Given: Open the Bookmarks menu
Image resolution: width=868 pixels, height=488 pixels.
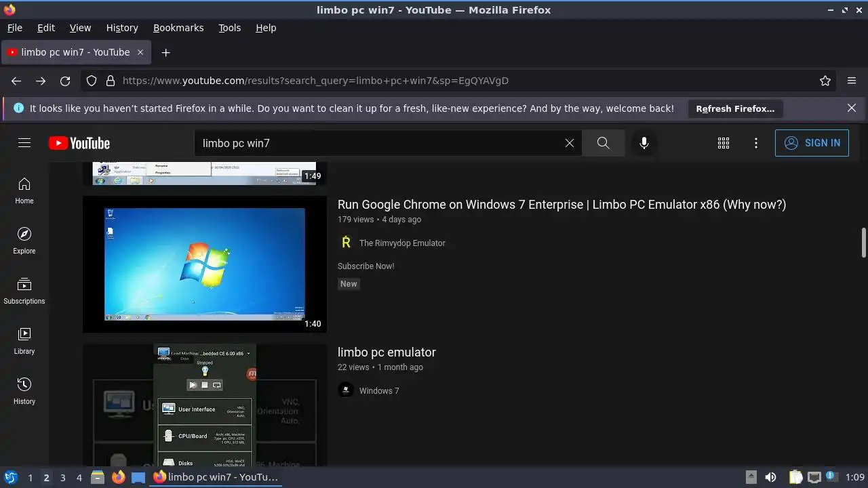Looking at the screenshot, I should pyautogui.click(x=178, y=28).
